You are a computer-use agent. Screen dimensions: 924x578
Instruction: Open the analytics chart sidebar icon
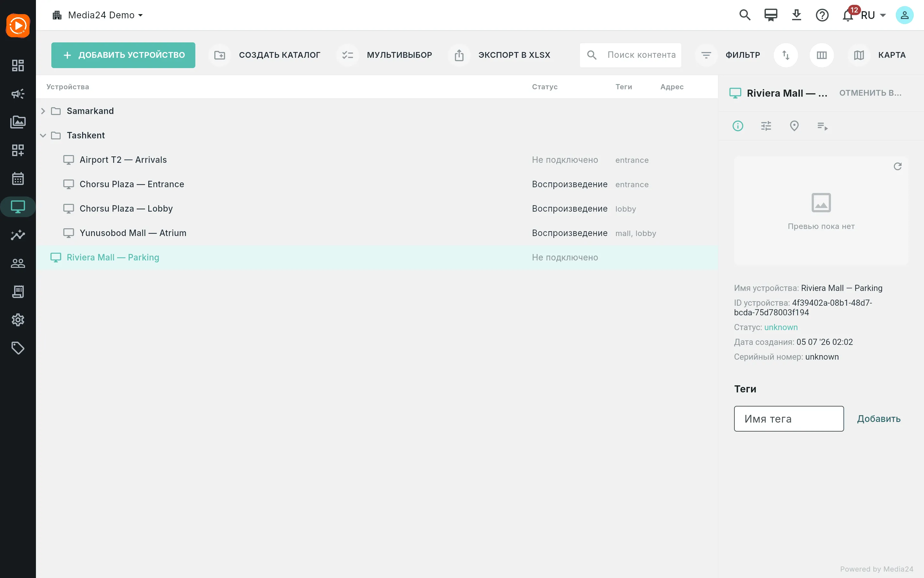[18, 235]
